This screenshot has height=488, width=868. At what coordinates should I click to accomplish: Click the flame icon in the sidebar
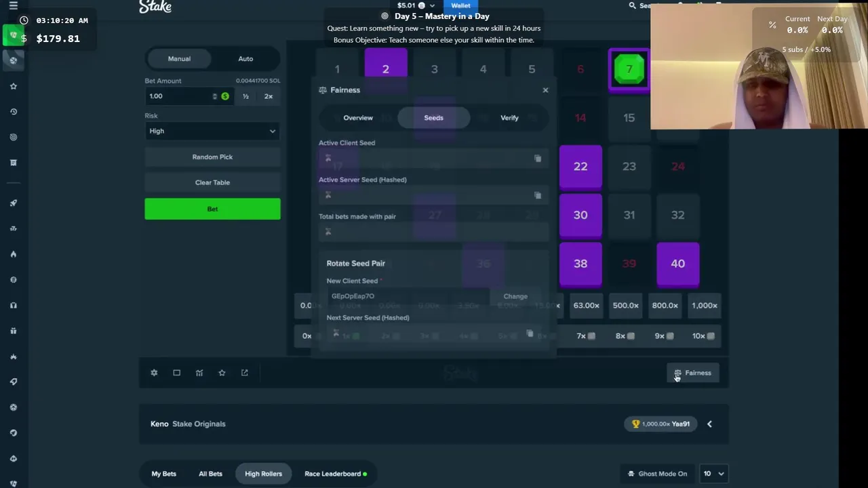(x=13, y=254)
